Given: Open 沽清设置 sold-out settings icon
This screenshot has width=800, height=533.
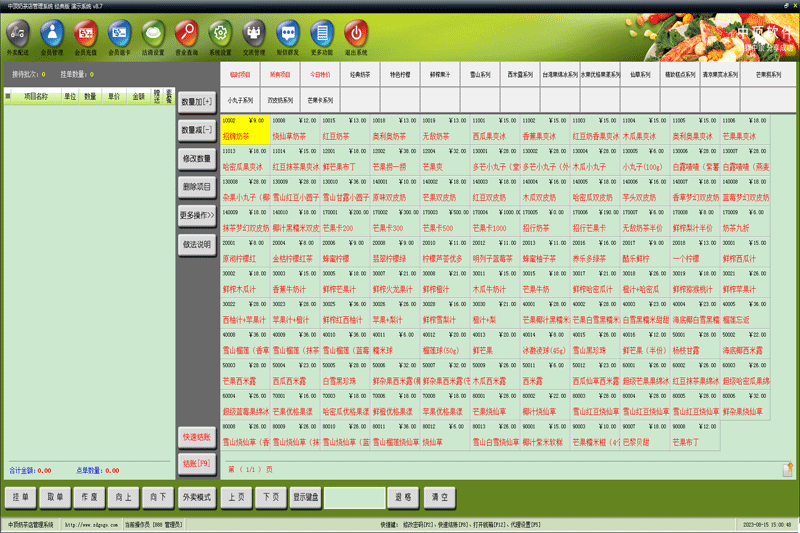Looking at the screenshot, I should 153,37.
